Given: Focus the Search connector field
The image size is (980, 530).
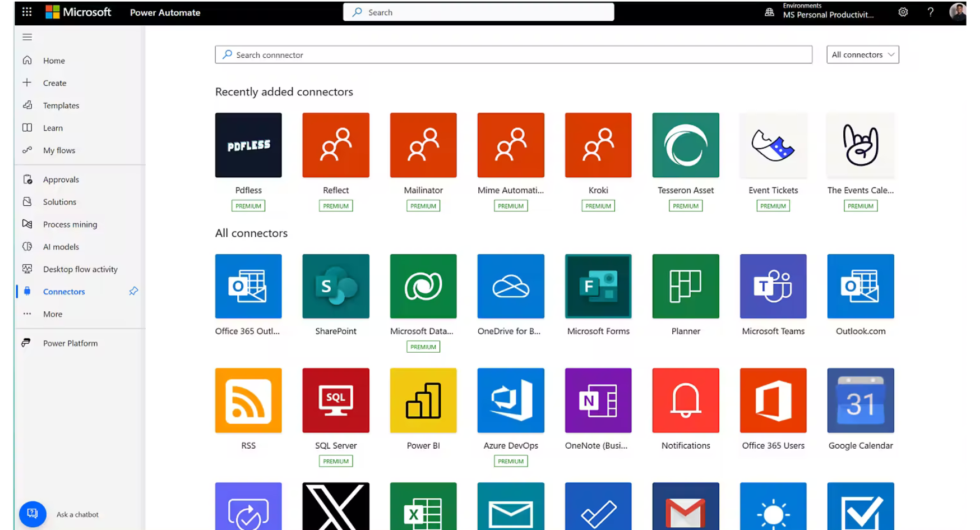Looking at the screenshot, I should (x=514, y=54).
